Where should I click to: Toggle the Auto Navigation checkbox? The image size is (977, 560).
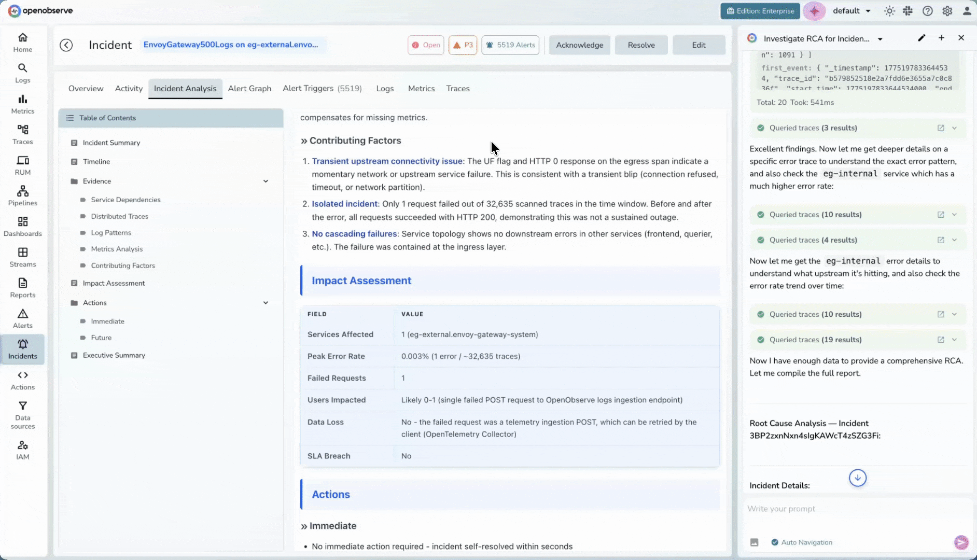tap(775, 542)
